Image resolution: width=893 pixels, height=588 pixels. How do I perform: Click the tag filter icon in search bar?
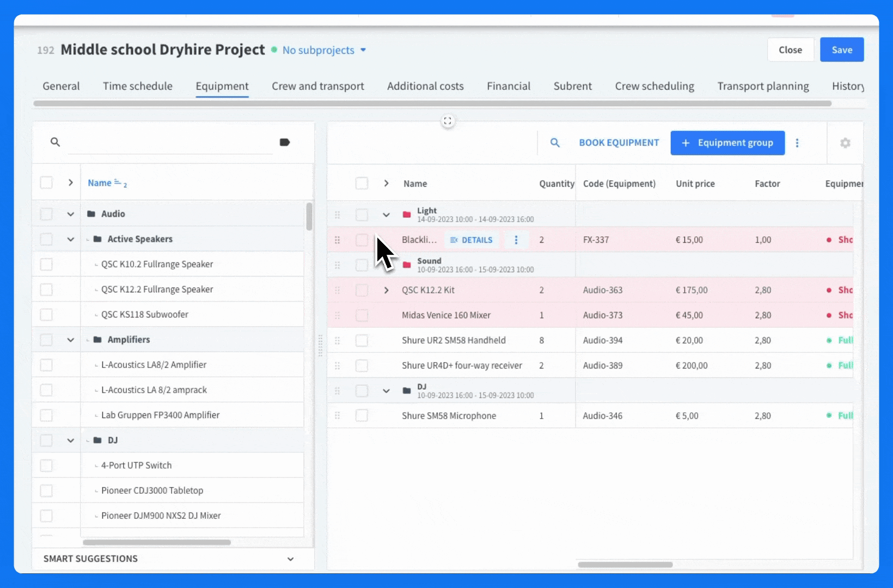[x=285, y=142]
